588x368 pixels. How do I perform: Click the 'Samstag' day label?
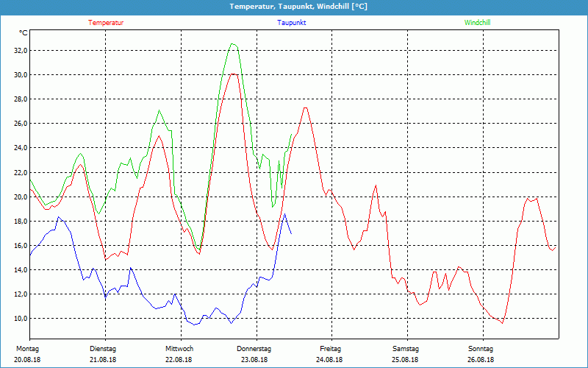[406, 349]
